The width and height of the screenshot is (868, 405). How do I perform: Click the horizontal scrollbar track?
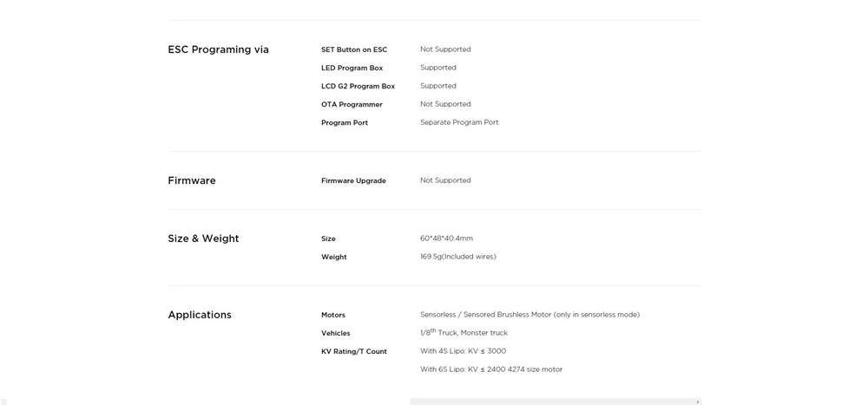(556, 402)
